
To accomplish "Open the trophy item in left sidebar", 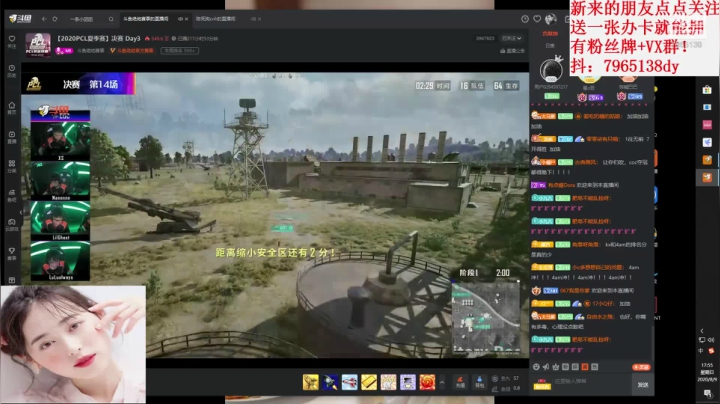I will coord(12,253).
